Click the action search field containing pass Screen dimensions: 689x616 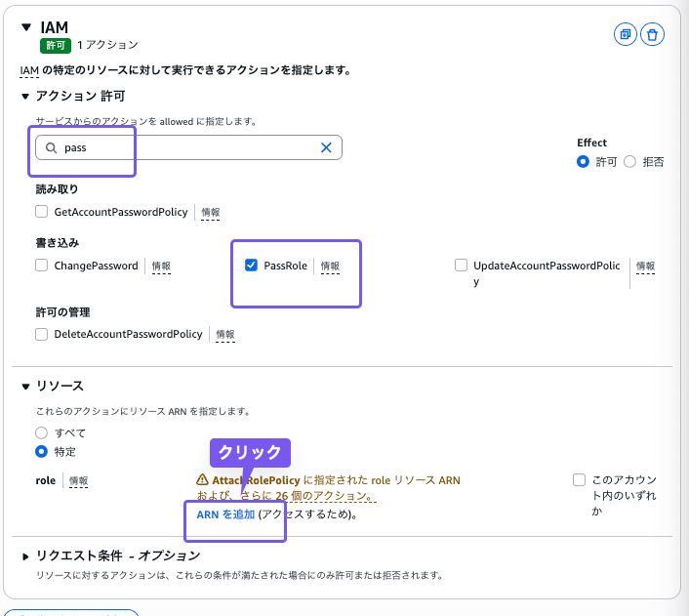188,147
